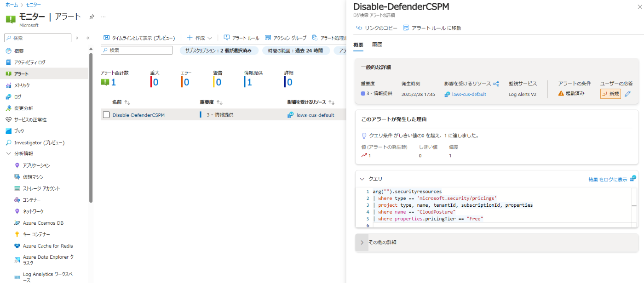Image resolution: width=644 pixels, height=283 pixels.
Task: Collapse the 分析情報 tree section
Action: coord(8,154)
